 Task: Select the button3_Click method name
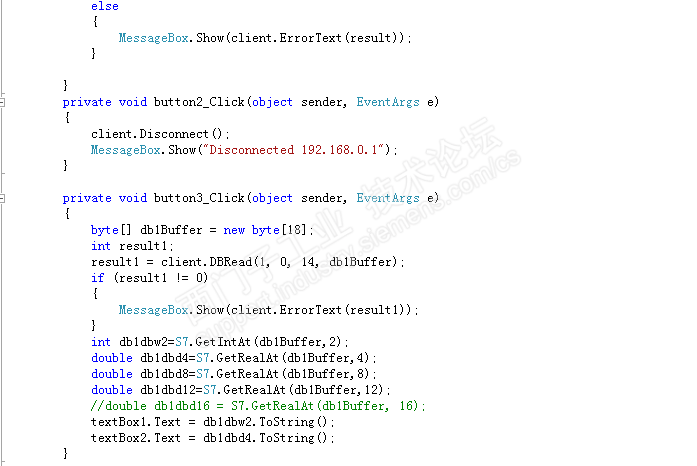(x=199, y=198)
